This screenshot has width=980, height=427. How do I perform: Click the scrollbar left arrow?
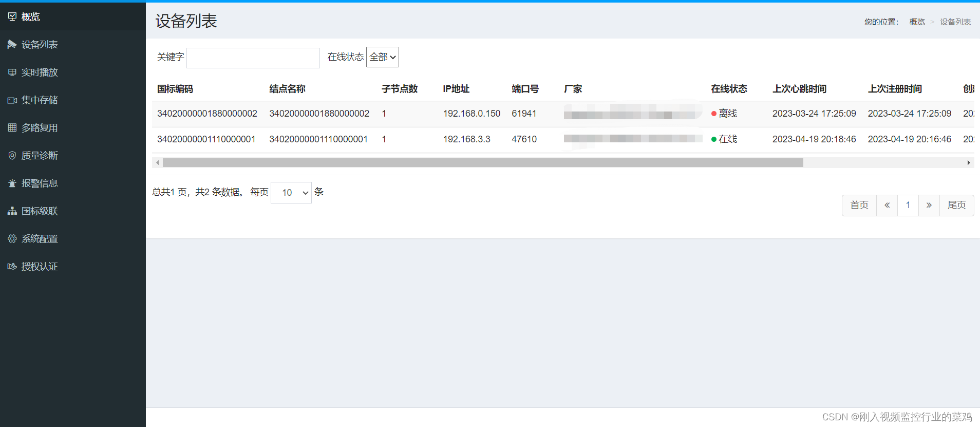coord(157,163)
